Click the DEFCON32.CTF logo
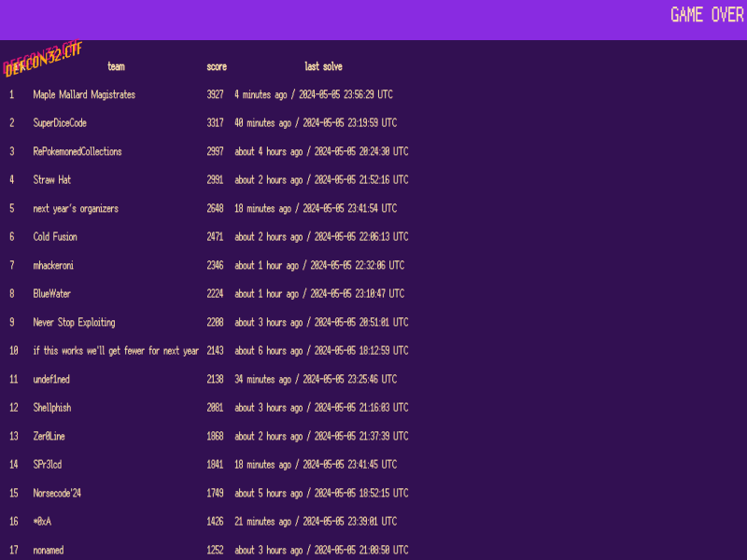747x560 pixels. [x=42, y=58]
